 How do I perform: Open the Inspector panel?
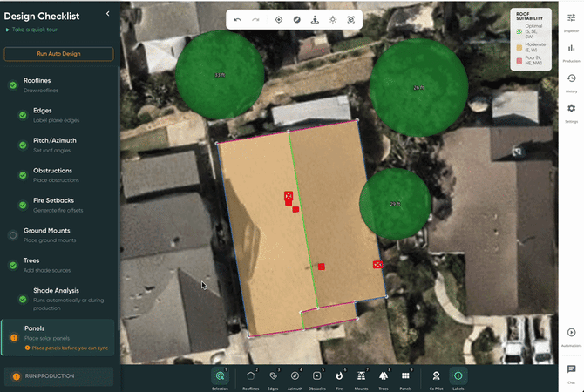(x=571, y=21)
